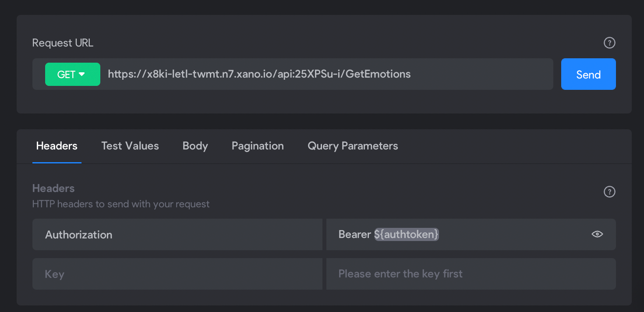Click the Request URL help icon
Viewport: 644px width, 312px height.
pyautogui.click(x=609, y=43)
